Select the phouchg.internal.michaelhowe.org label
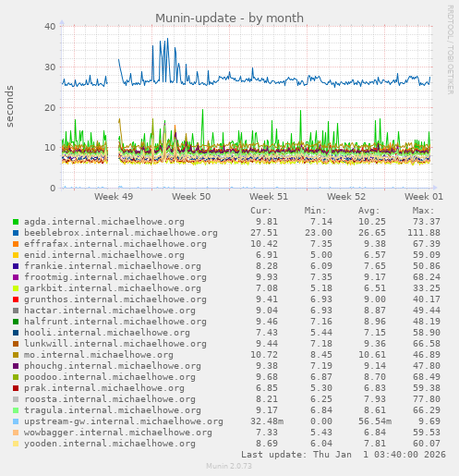Image resolution: width=459 pixels, height=476 pixels. coord(113,366)
